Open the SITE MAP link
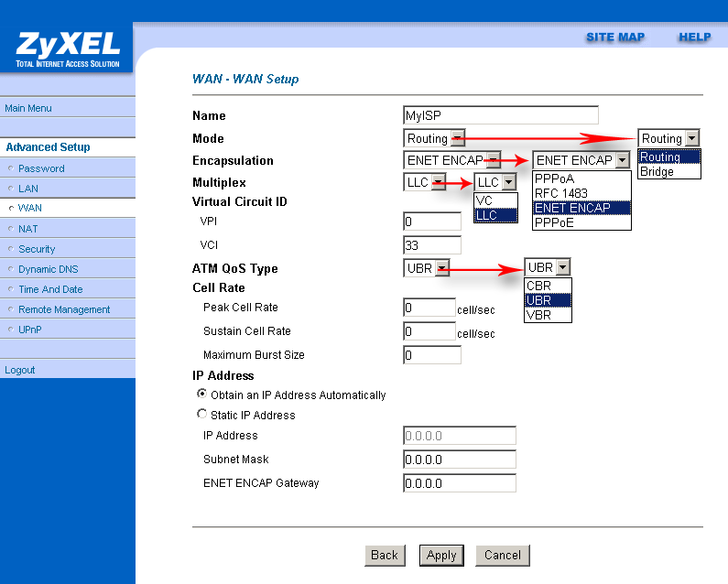Viewport: 728px width, 584px height. point(615,38)
